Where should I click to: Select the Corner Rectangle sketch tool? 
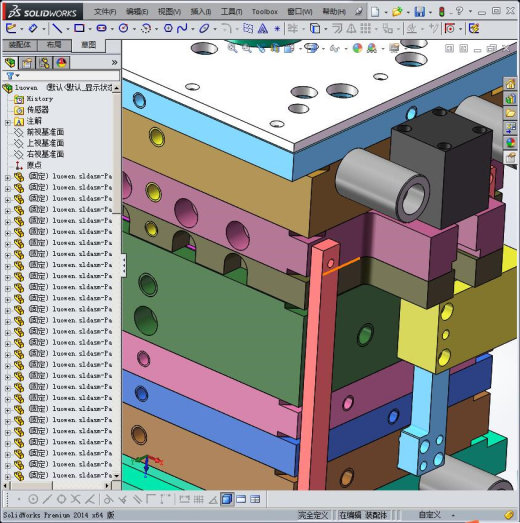click(79, 28)
